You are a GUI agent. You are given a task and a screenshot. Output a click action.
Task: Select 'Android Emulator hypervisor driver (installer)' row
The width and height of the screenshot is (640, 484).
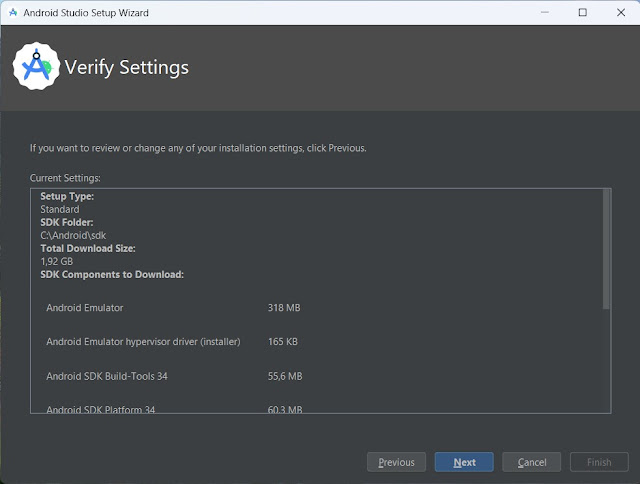pyautogui.click(x=143, y=342)
